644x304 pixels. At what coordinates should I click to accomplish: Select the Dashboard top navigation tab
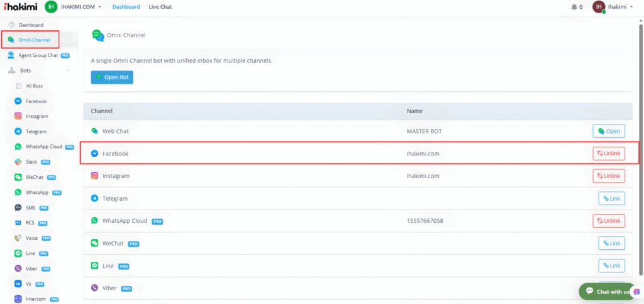126,7
